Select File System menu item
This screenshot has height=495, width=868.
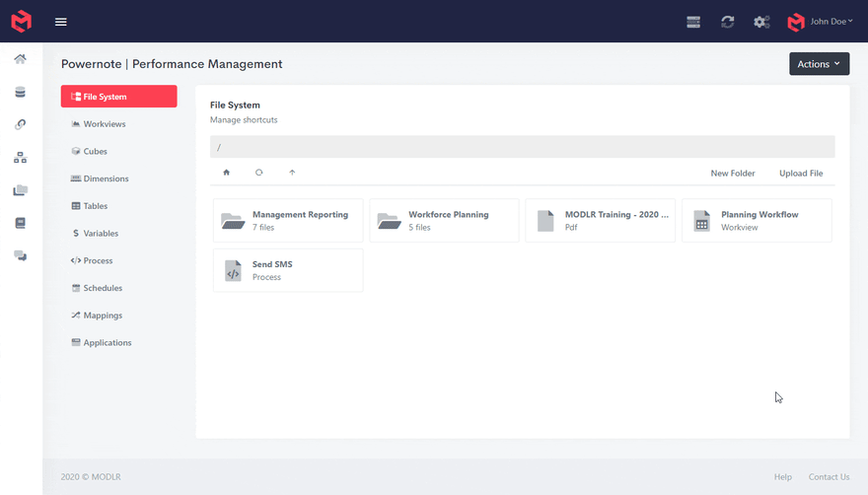[x=119, y=97]
